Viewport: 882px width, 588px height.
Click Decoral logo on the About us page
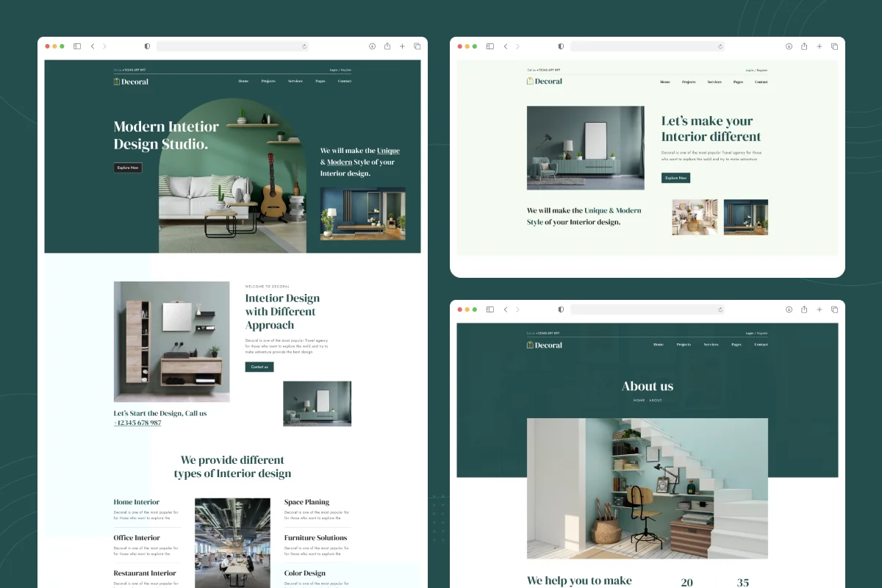coord(545,345)
